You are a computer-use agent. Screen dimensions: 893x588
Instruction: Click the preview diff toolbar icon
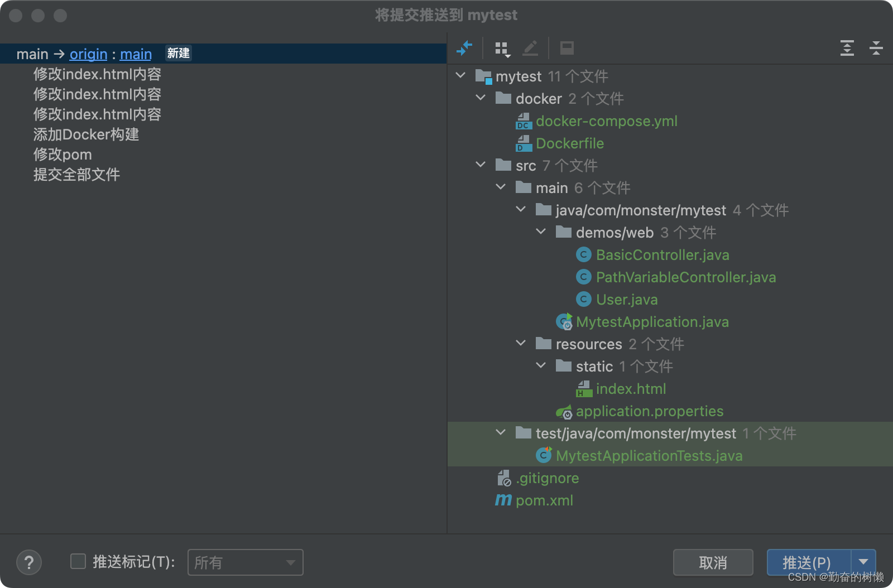(x=567, y=48)
